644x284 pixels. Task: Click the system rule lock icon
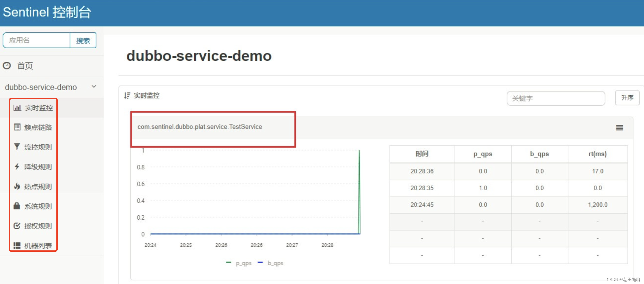pyautogui.click(x=17, y=206)
